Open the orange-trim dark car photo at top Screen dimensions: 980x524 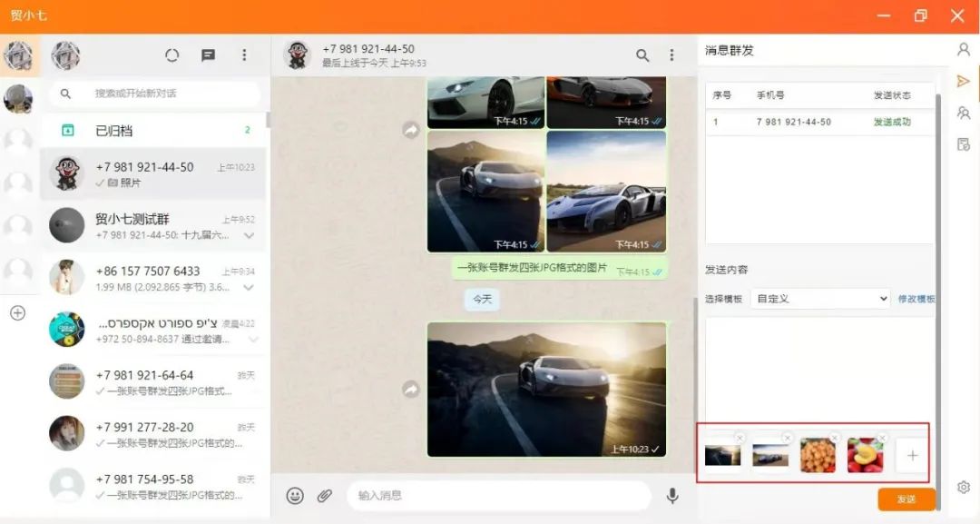(x=606, y=103)
